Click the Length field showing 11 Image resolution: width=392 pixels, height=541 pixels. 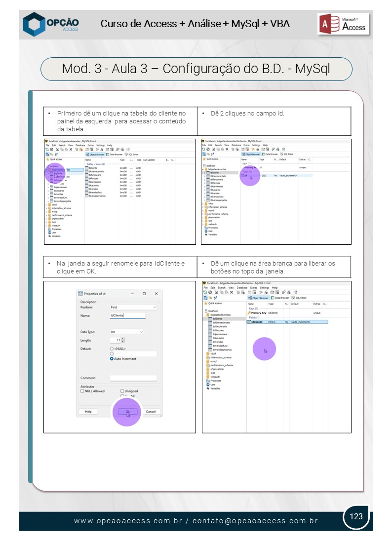click(115, 340)
